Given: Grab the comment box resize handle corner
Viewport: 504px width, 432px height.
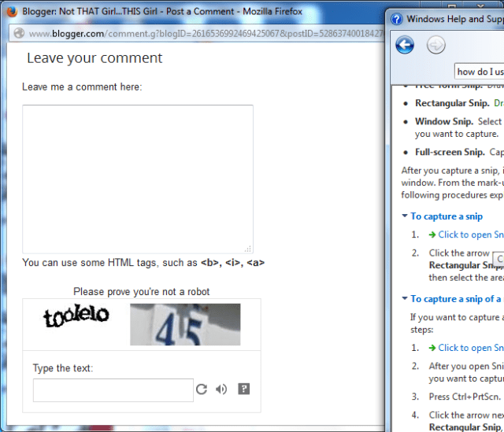Looking at the screenshot, I should (249, 249).
